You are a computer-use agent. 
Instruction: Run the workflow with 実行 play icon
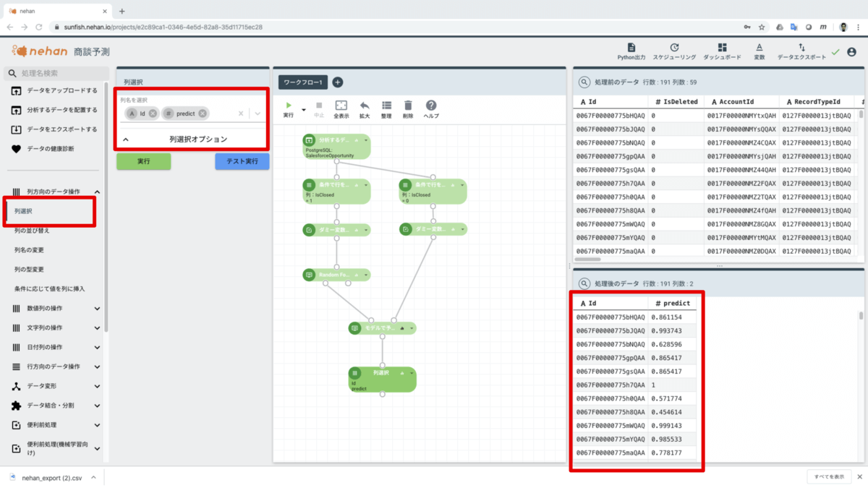click(289, 106)
